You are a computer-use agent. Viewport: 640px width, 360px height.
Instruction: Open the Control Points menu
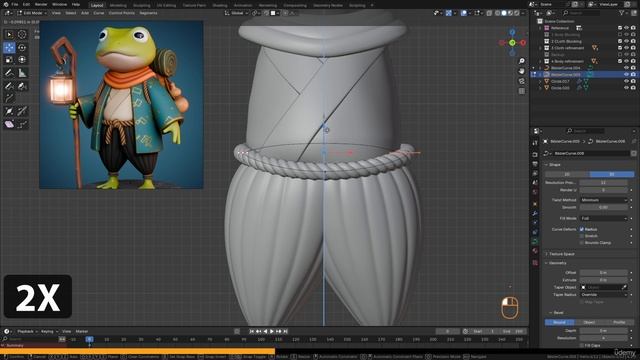point(121,13)
